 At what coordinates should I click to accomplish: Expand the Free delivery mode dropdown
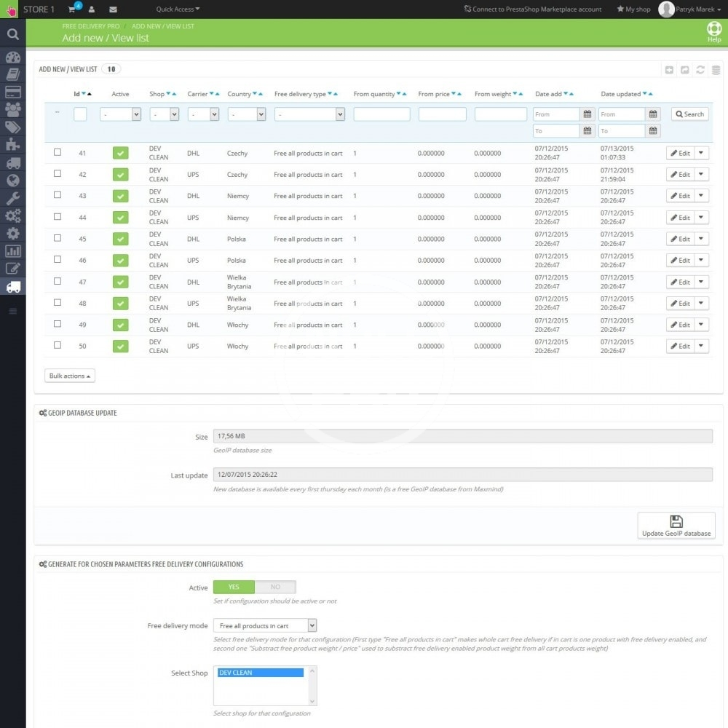(265, 625)
